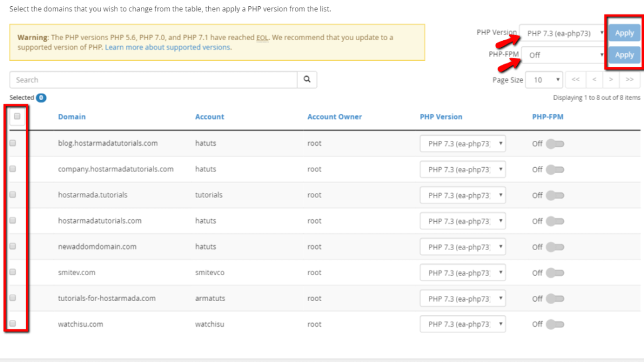Open PHP version dropdown for blog.hostarmadatutorials.com

click(463, 144)
